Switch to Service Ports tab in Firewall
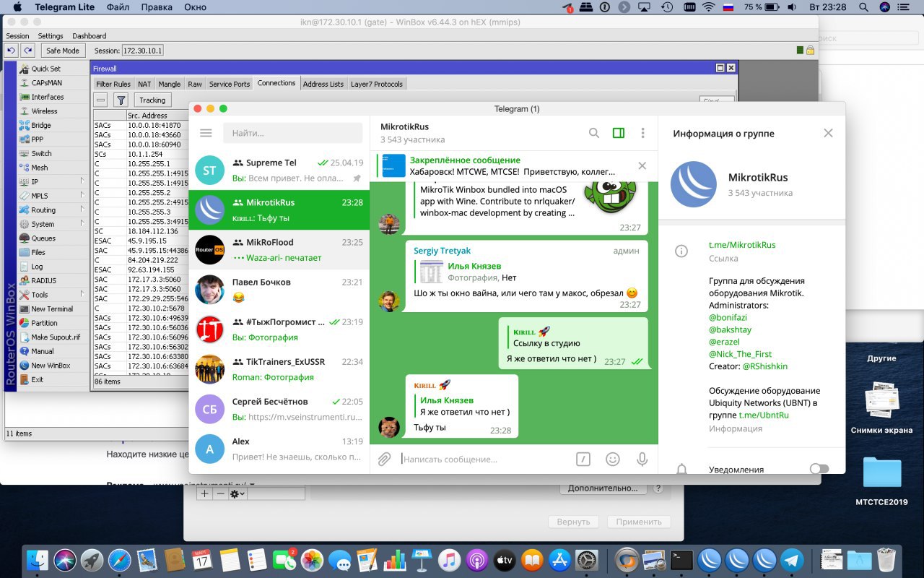 click(230, 84)
